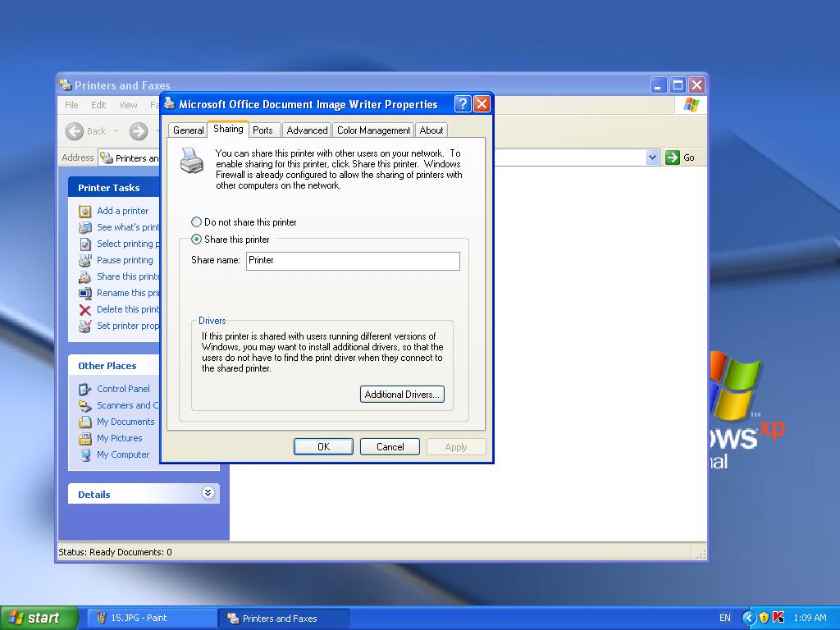Click the My Computer icon
840x630 pixels.
[84, 454]
